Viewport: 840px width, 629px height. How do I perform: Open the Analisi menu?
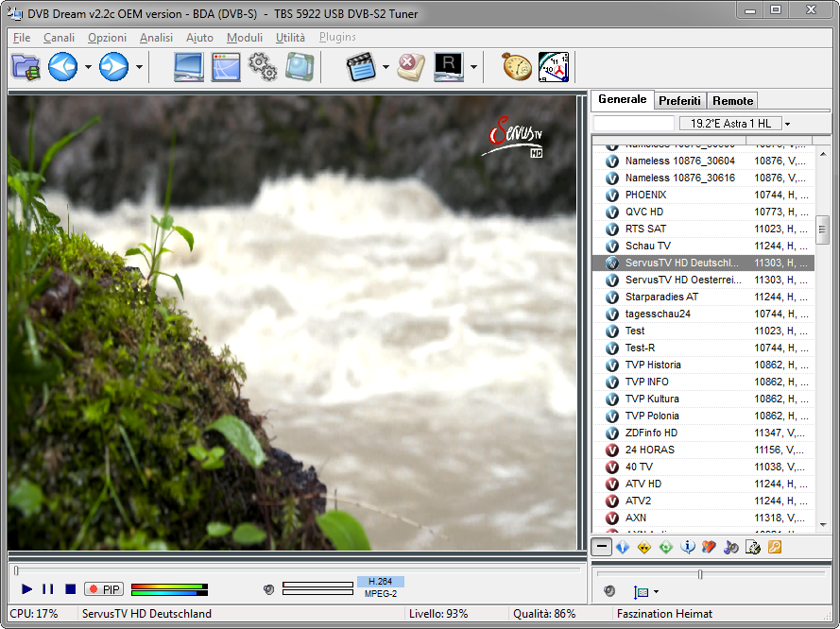click(x=156, y=38)
